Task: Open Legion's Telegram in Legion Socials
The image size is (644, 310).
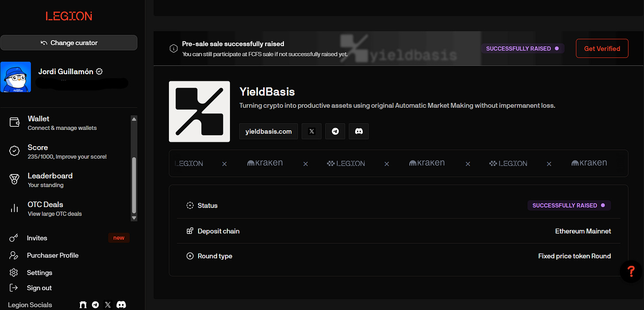Action: [95, 305]
